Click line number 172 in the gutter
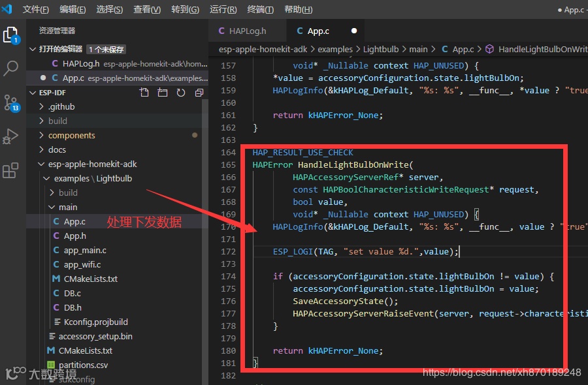The height and width of the screenshot is (385, 588). click(229, 251)
